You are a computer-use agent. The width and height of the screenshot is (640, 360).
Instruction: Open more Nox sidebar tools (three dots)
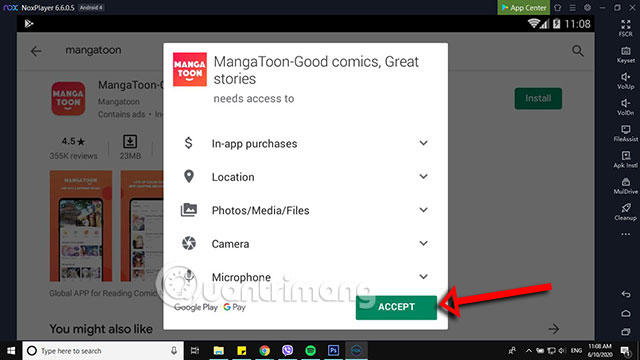tap(625, 234)
